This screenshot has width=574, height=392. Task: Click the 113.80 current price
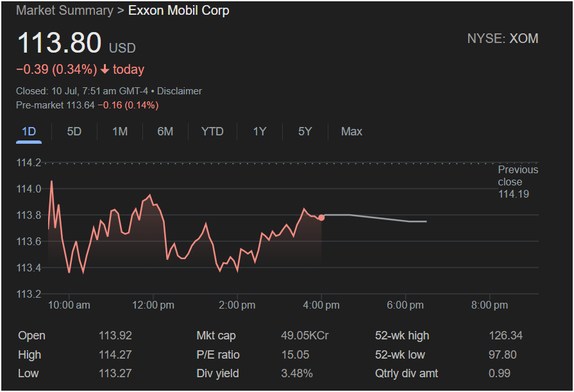[59, 42]
